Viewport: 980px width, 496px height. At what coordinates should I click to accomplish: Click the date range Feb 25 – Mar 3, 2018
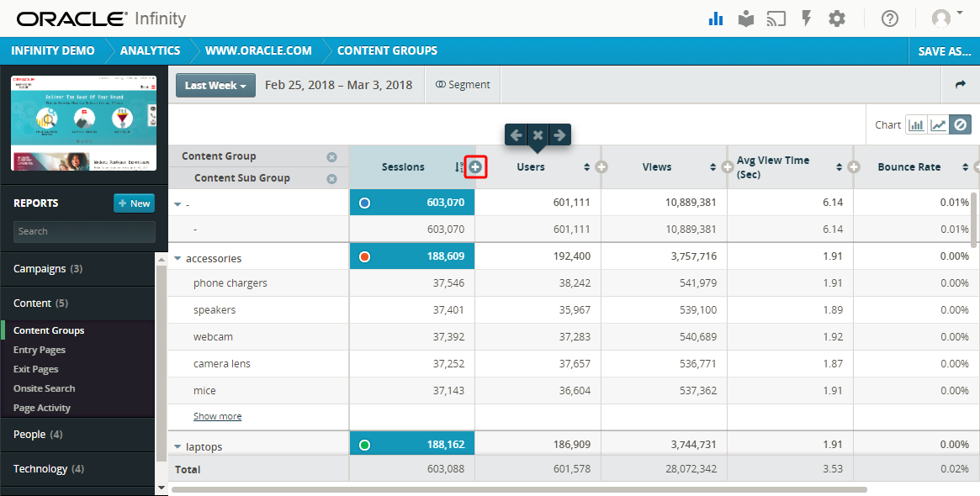click(339, 85)
